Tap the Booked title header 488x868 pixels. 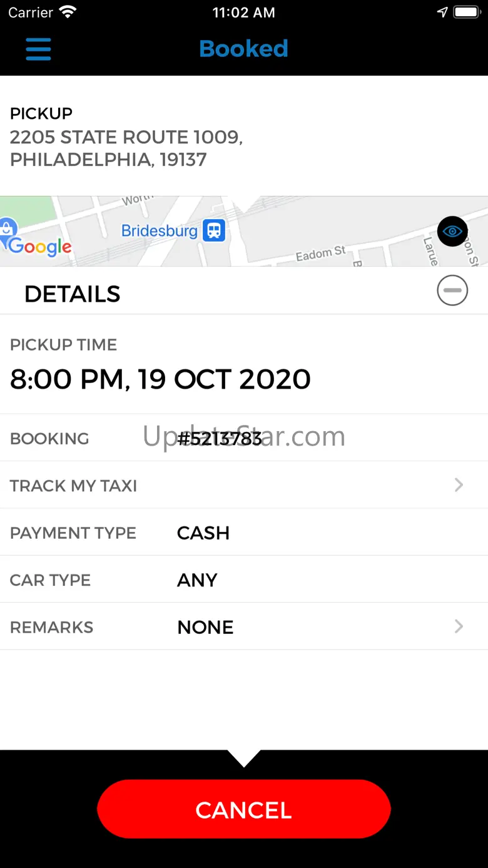(x=243, y=49)
